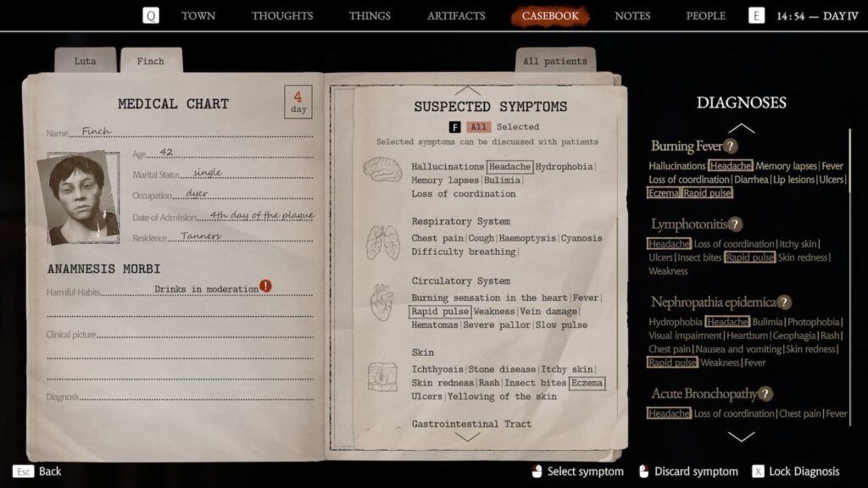
Task: Click the Esc key Back icon
Action: [23, 471]
